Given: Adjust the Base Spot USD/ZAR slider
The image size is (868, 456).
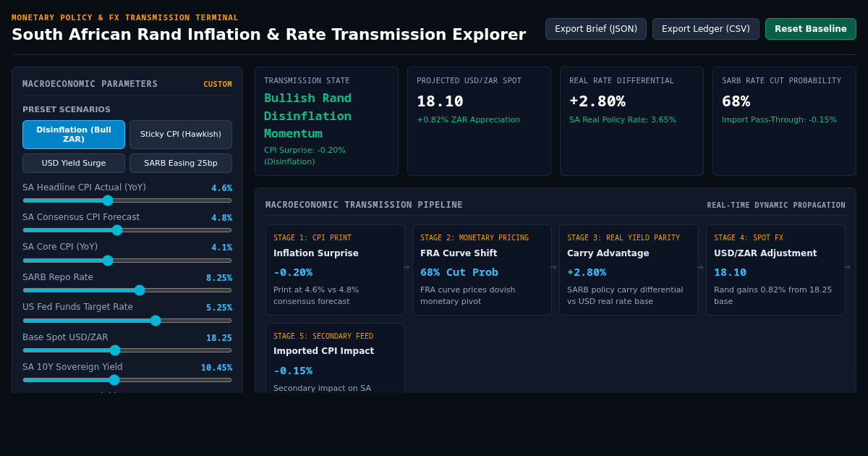Looking at the screenshot, I should (127, 350).
